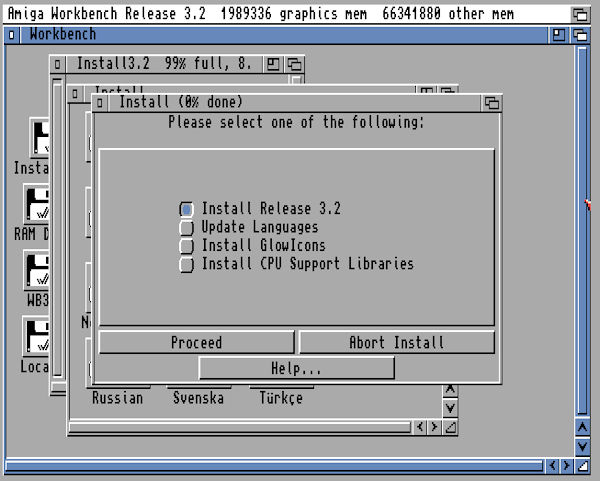Select the Install GlowIcons option
The width and height of the screenshot is (600, 481).
187,246
